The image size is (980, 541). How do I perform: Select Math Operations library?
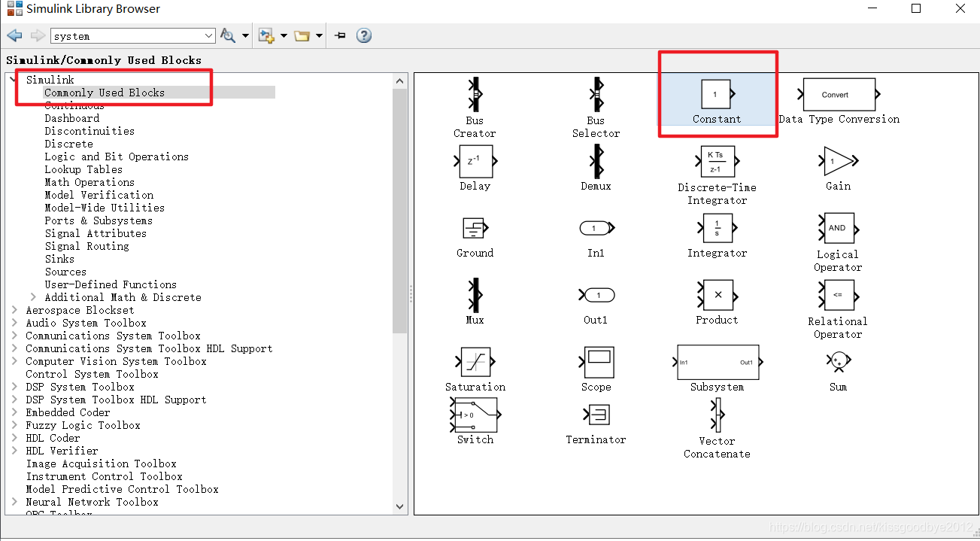coord(90,182)
